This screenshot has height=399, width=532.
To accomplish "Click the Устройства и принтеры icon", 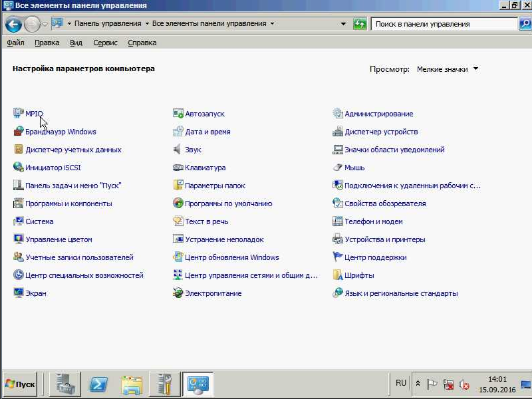I will (338, 239).
